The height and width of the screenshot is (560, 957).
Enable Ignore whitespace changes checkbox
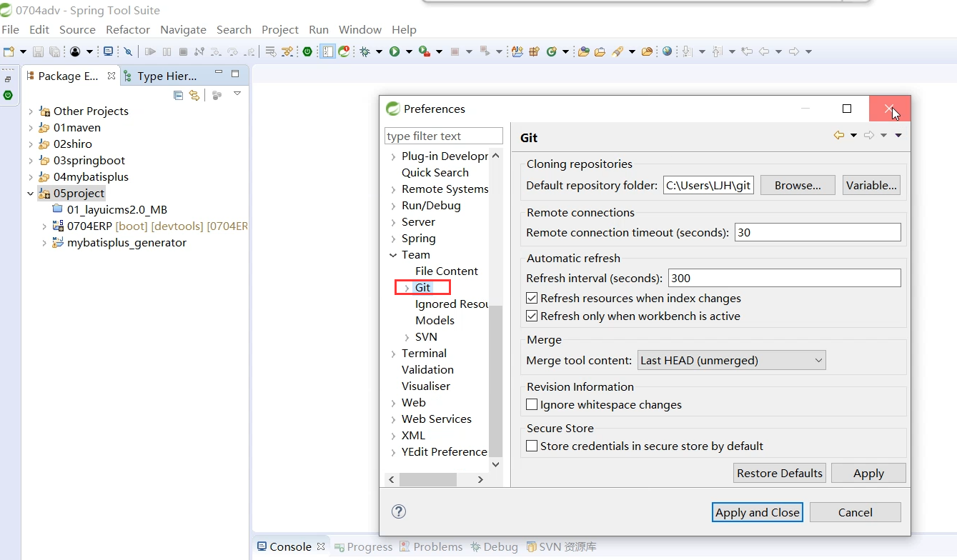(532, 404)
